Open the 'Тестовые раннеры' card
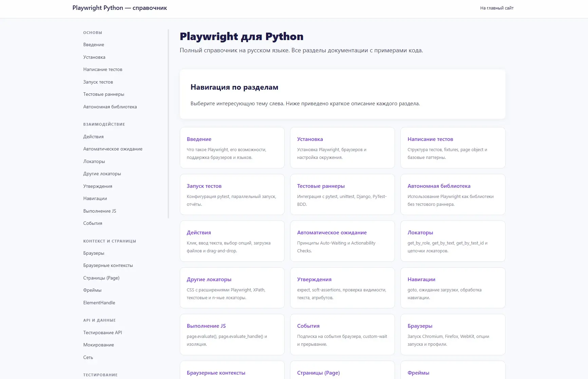 tap(342, 195)
